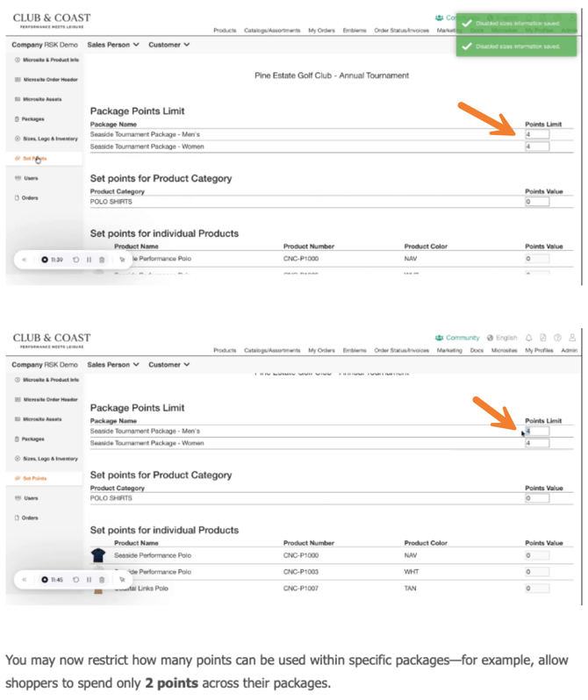Click trash icon in lower recorder widget
The width and height of the screenshot is (588, 700).
(101, 579)
